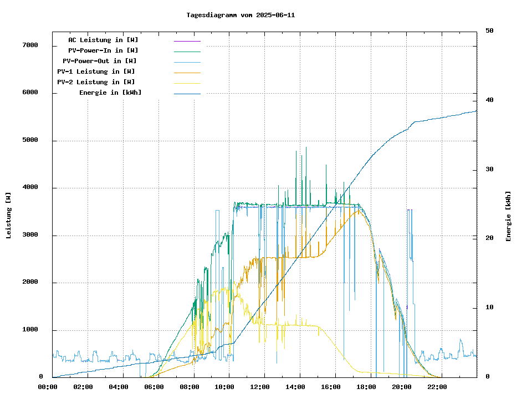The image size is (532, 399).
Task: Select the light blue PV-Power-Out legend line
Action: [x=187, y=62]
